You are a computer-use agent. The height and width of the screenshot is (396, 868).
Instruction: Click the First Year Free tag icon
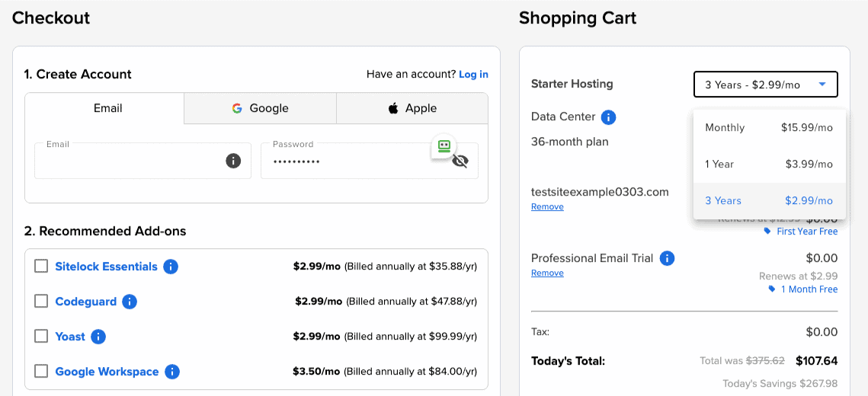click(x=767, y=232)
